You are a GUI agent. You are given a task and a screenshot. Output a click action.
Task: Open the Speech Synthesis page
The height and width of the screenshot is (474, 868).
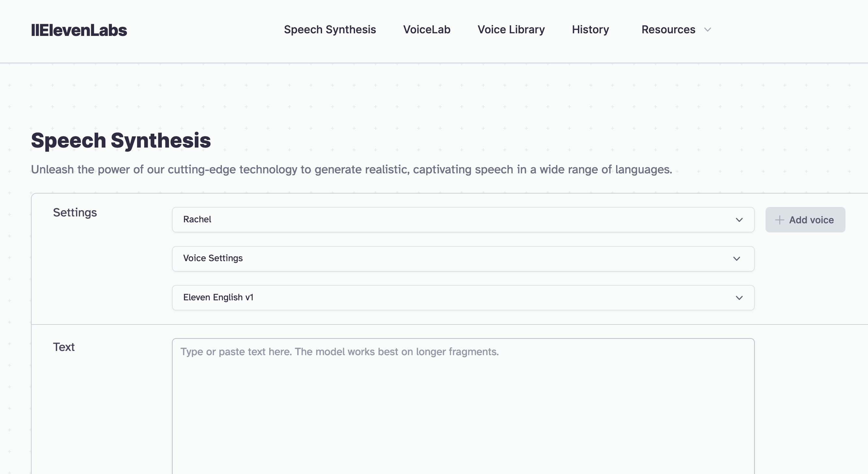329,29
